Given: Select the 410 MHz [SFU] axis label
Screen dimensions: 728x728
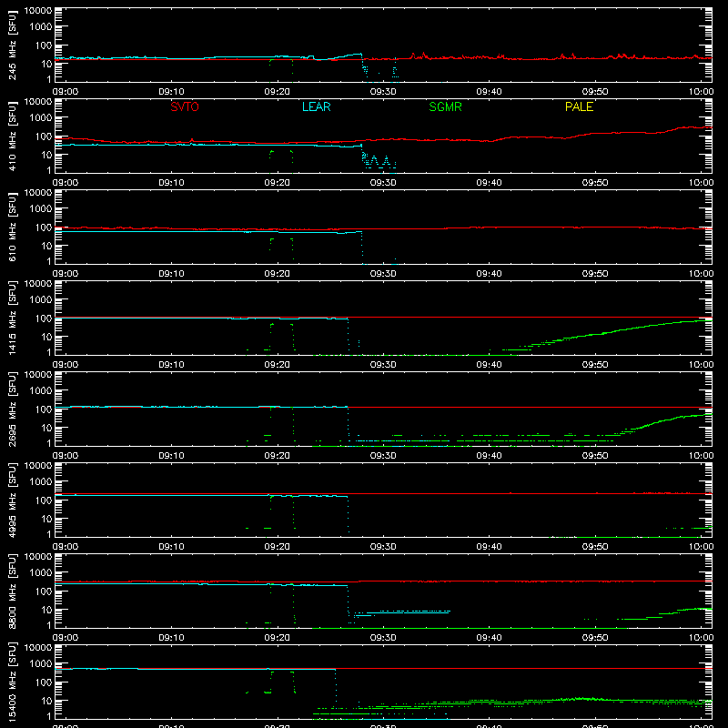Looking at the screenshot, I should pyautogui.click(x=13, y=137).
